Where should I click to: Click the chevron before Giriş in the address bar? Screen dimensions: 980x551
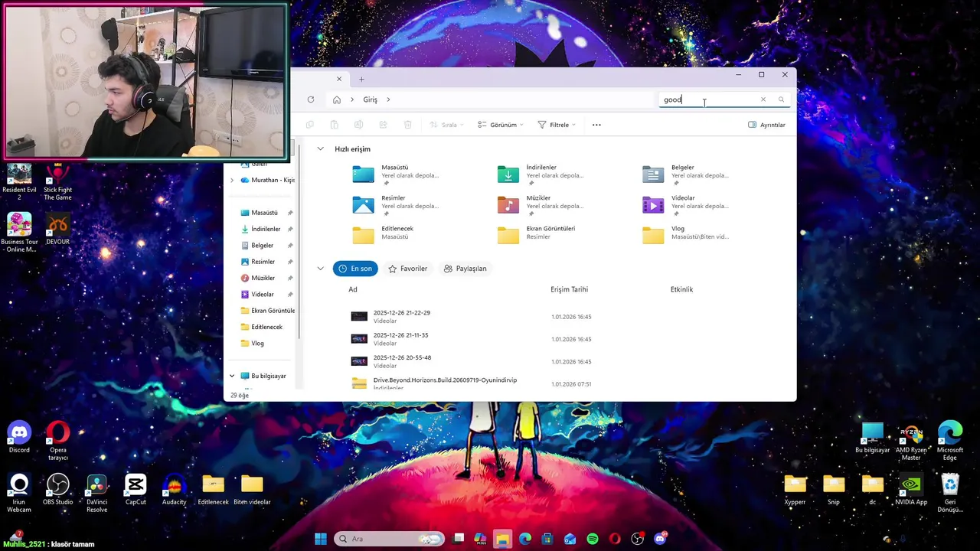(x=352, y=99)
